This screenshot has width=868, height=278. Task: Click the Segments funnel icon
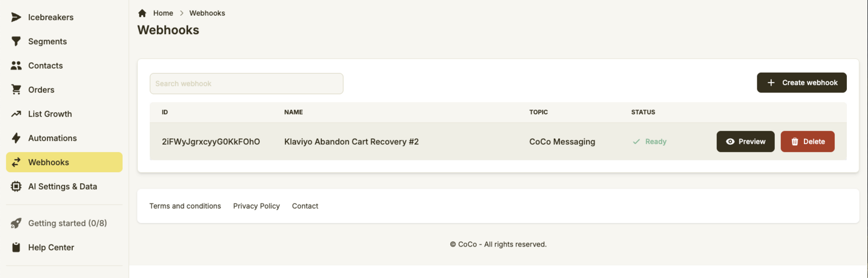point(16,41)
